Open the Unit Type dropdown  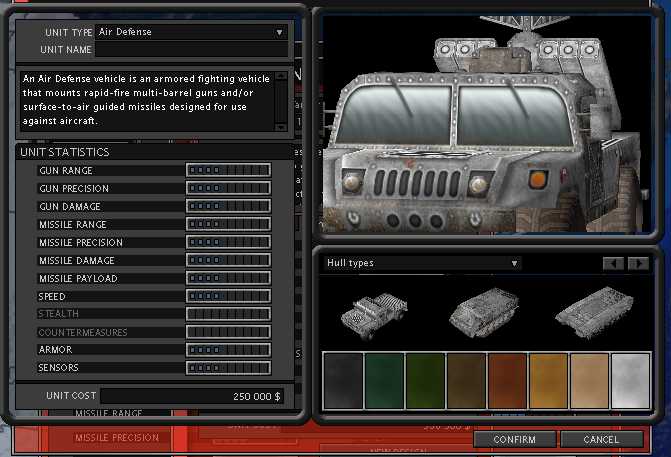pos(191,32)
